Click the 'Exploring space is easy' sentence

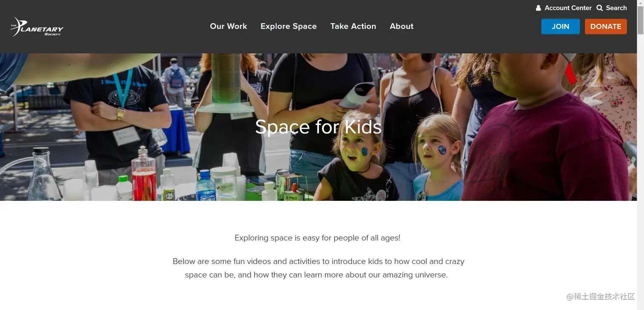point(317,238)
